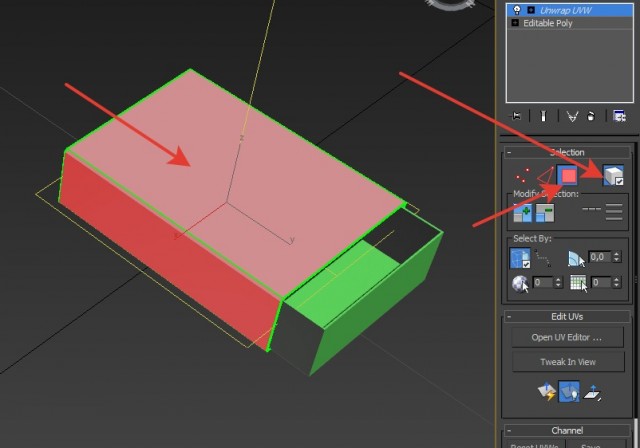Click the smoothing group spinner arrows

click(616, 282)
